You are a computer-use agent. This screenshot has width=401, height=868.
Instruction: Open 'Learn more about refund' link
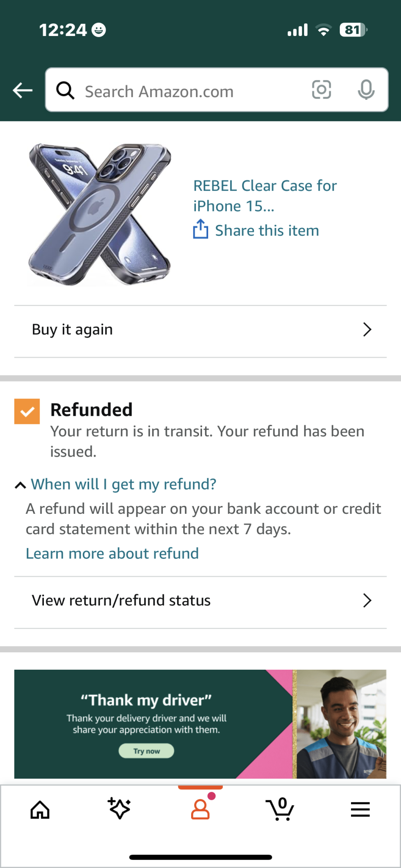(112, 553)
